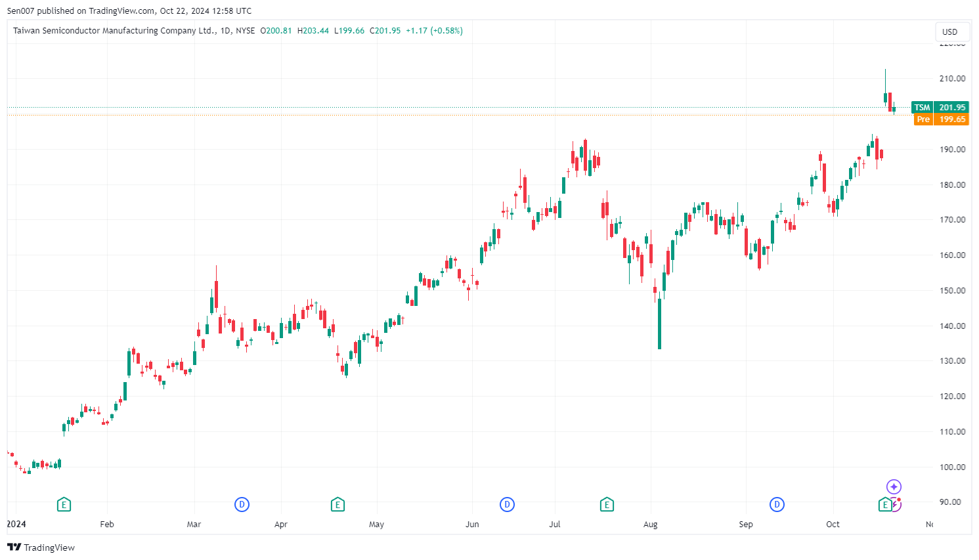This screenshot has width=979, height=560.
Task: Click the Aug label on time axis
Action: pos(651,524)
